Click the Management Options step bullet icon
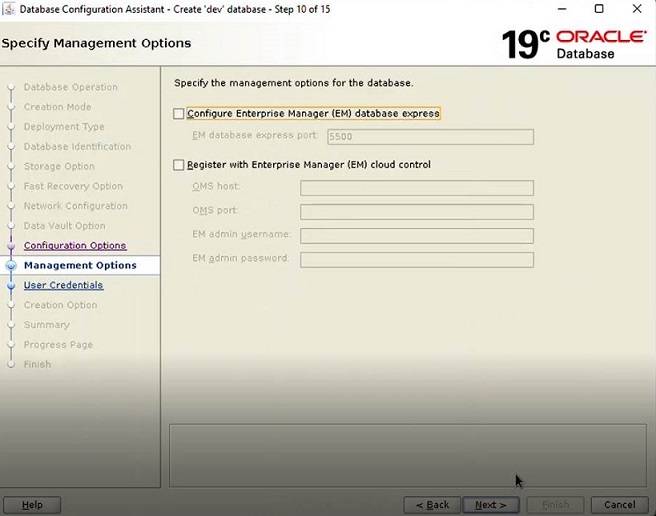Screen dimensions: 656x516 click(x=11, y=265)
